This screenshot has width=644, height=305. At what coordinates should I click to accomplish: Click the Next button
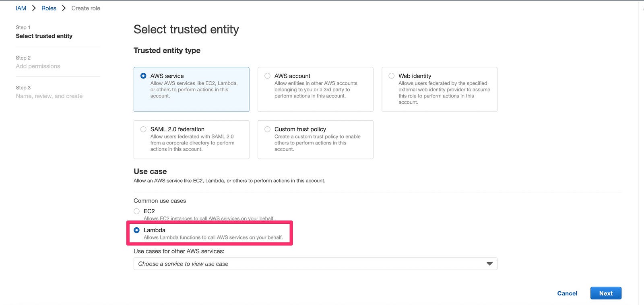(x=606, y=293)
